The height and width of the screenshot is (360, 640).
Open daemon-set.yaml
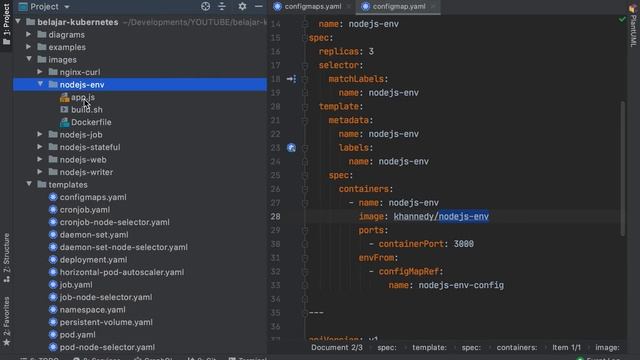[94, 235]
